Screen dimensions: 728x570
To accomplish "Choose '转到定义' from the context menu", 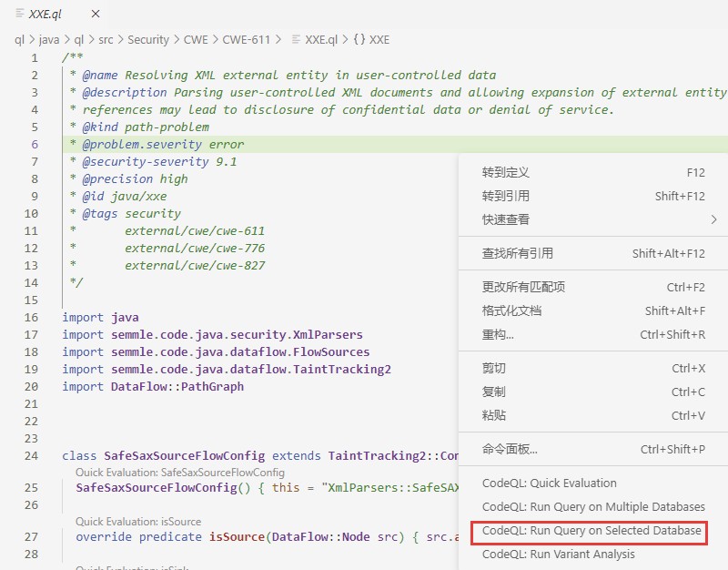I will click(593, 172).
